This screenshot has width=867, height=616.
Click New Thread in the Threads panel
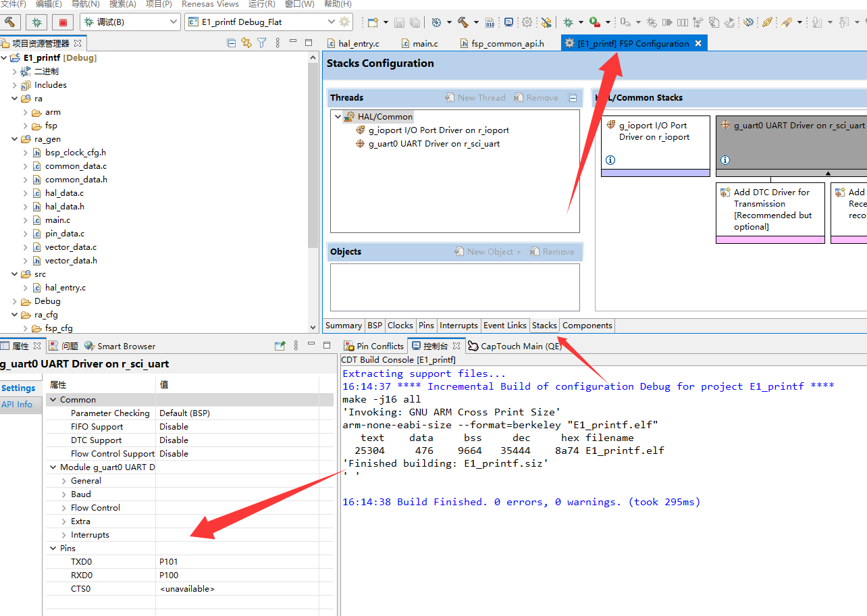point(475,98)
